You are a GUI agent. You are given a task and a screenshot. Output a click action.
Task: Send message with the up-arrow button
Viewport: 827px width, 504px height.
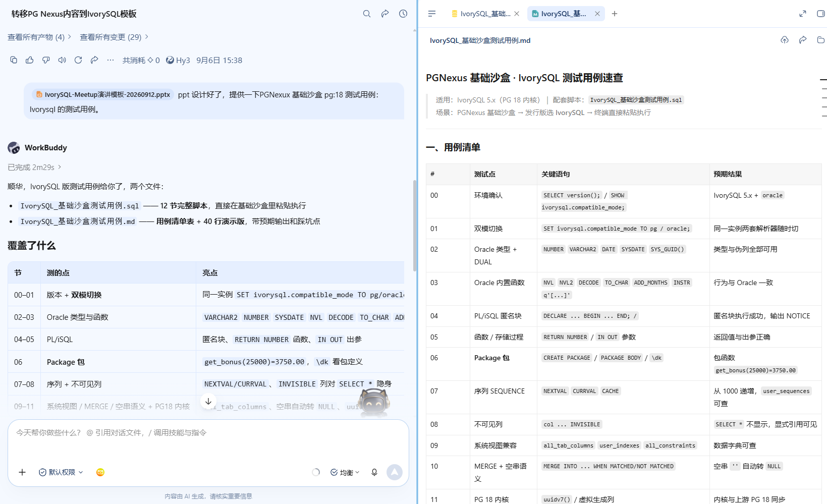395,472
